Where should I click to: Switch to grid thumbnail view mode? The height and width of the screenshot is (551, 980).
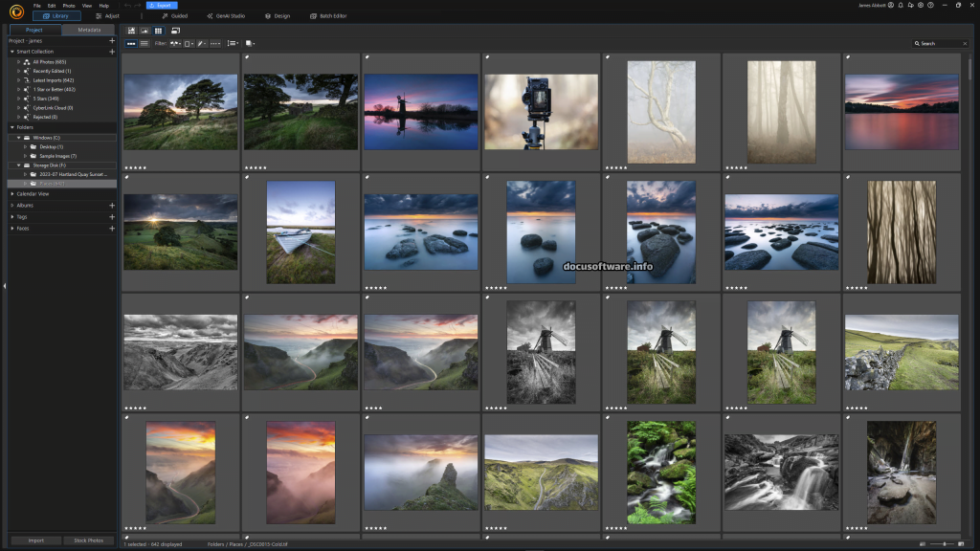click(x=158, y=31)
